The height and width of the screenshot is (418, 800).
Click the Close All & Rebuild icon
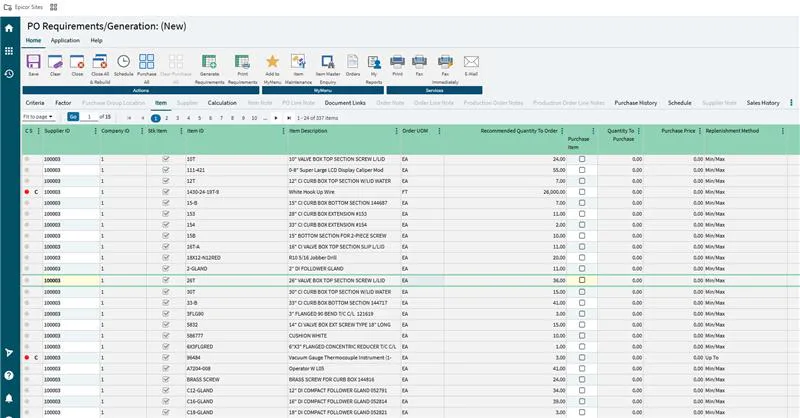coord(100,62)
